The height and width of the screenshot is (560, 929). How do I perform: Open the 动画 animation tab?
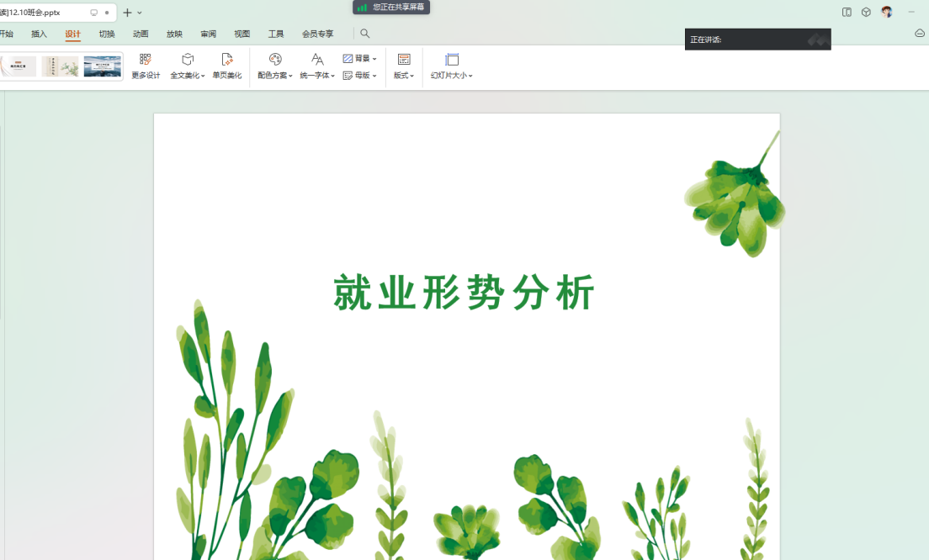(x=141, y=34)
